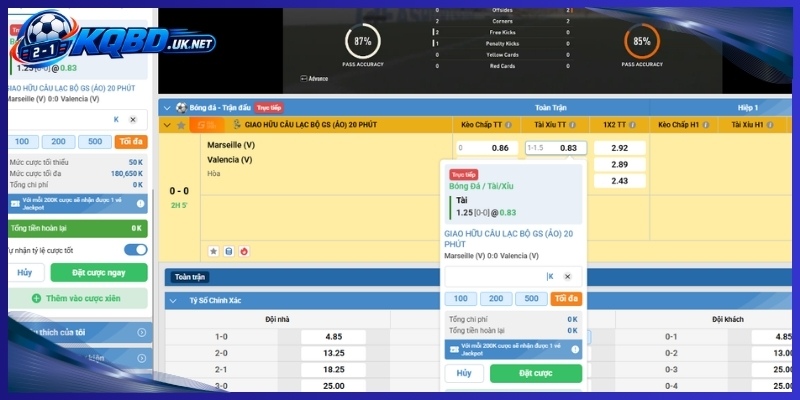Pick away score 0-3 odds 25.00
This screenshot has height=400, width=800.
point(772,370)
